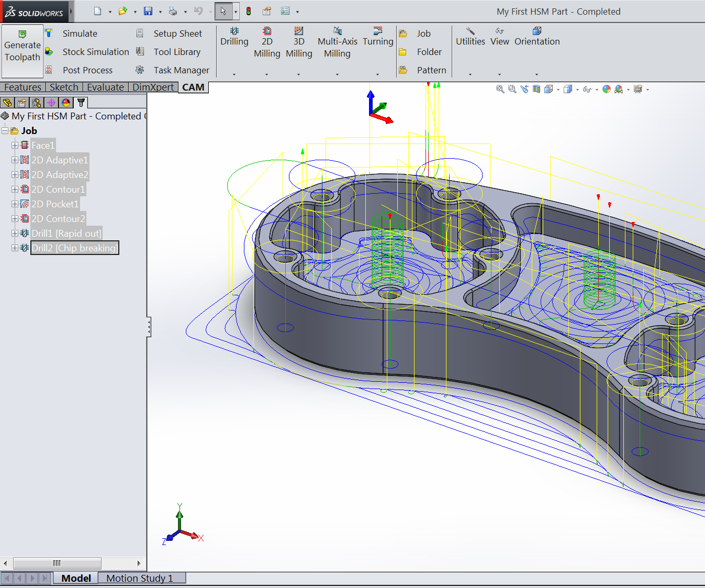The image size is (705, 588).
Task: Create a new document
Action: pyautogui.click(x=97, y=11)
